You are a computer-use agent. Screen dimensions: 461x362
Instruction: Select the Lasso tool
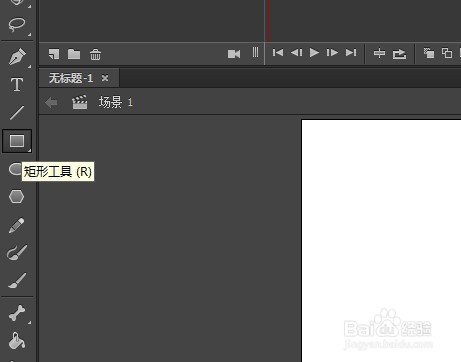(x=17, y=25)
